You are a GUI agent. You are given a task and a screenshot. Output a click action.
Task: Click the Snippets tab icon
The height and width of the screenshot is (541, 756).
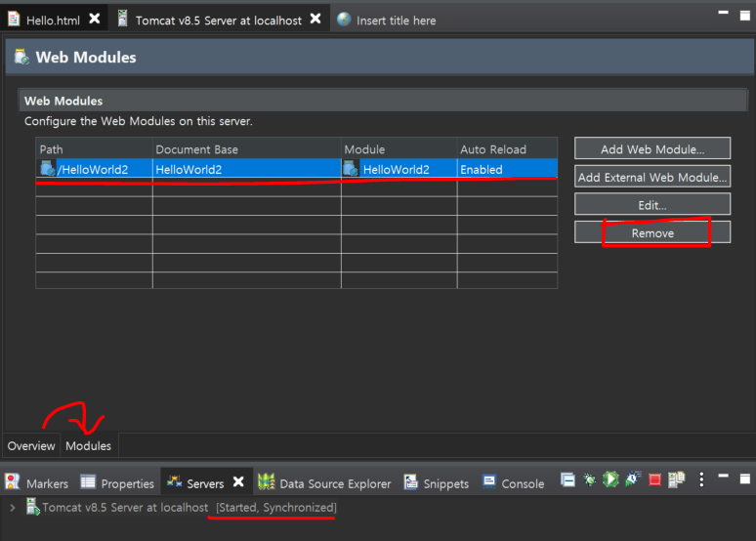[410, 480]
